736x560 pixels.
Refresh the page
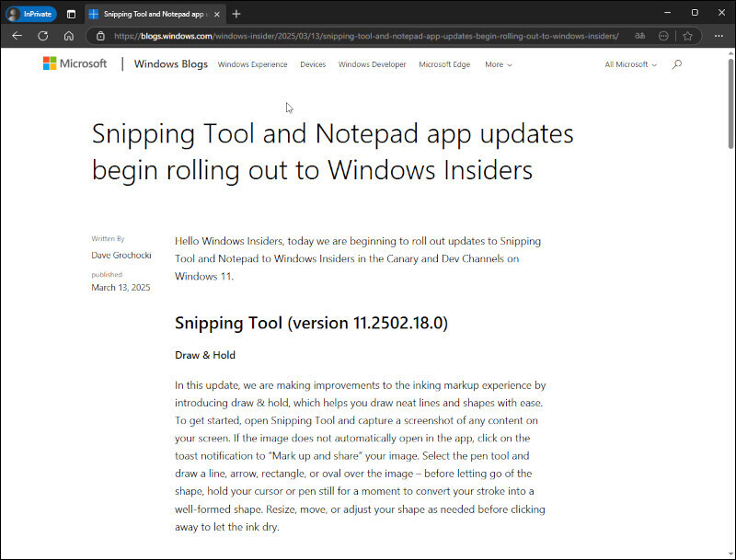[x=43, y=36]
